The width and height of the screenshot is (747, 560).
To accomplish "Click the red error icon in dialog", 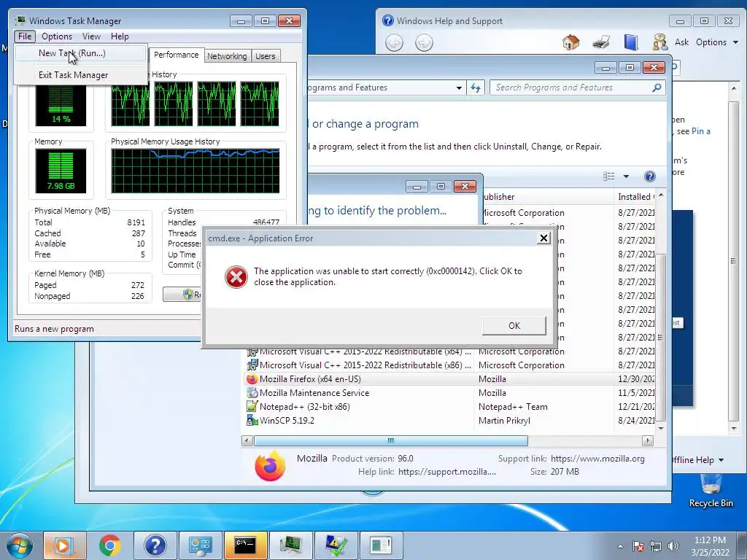I will pyautogui.click(x=236, y=277).
